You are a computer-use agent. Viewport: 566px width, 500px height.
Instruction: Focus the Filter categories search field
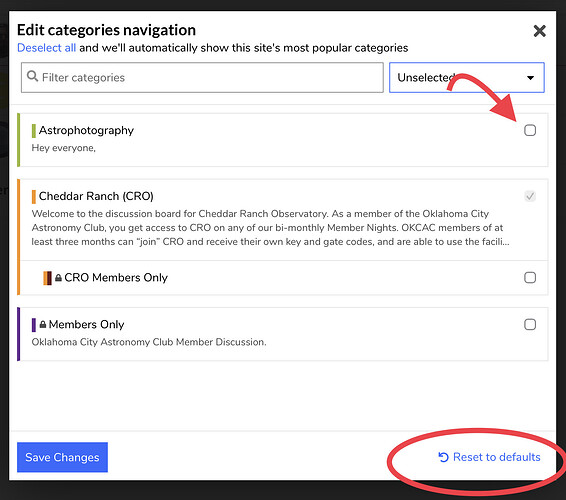click(x=202, y=78)
